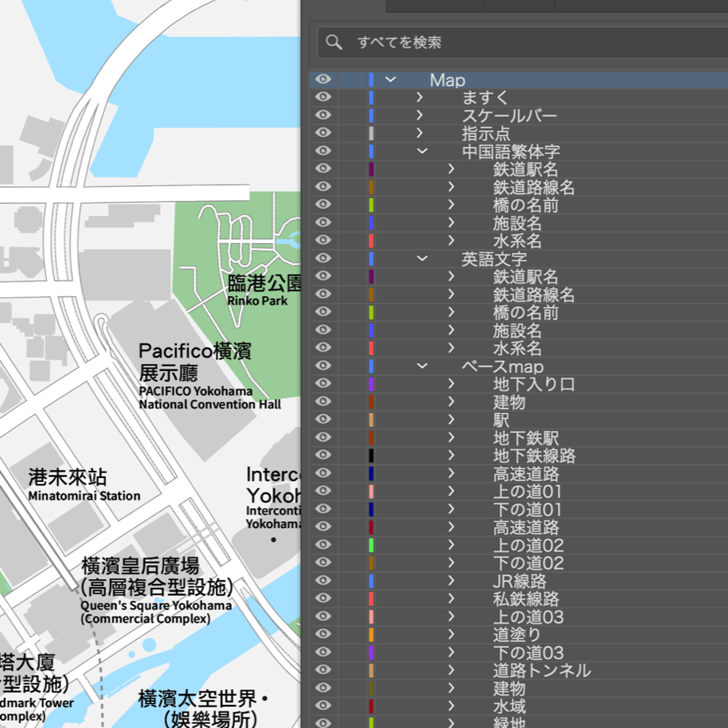Click the green color bar of 上の道02
This screenshot has height=728, width=728.
(x=371, y=545)
